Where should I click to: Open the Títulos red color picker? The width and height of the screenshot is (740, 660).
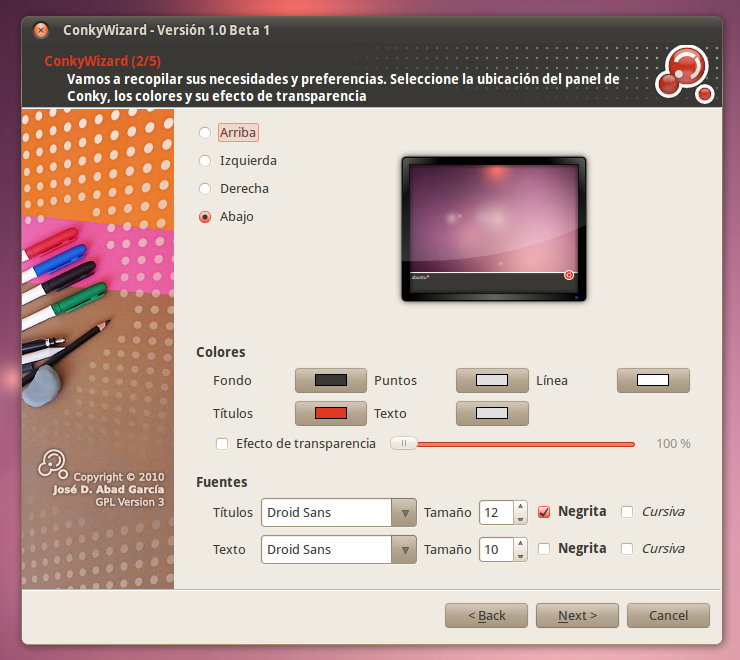[x=331, y=413]
